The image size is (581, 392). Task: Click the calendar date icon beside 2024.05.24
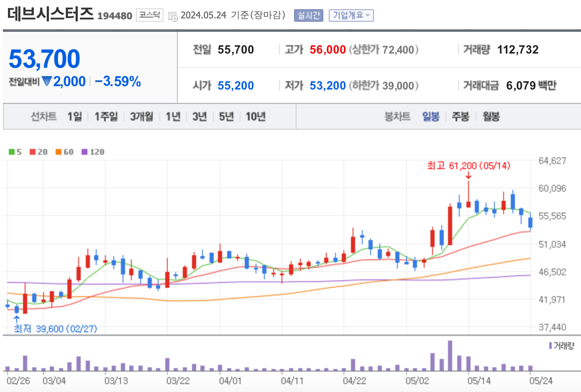tap(173, 16)
